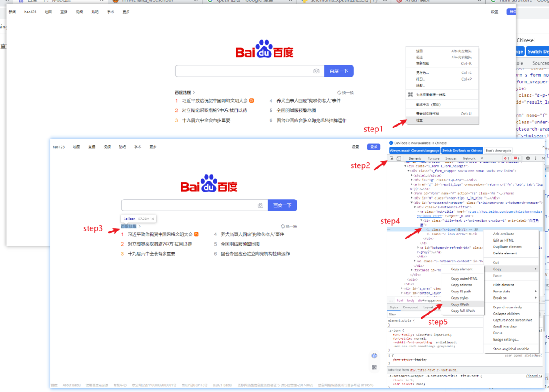The height and width of the screenshot is (392, 549).
Task: Expand the form id="form" node
Action: [412, 193]
